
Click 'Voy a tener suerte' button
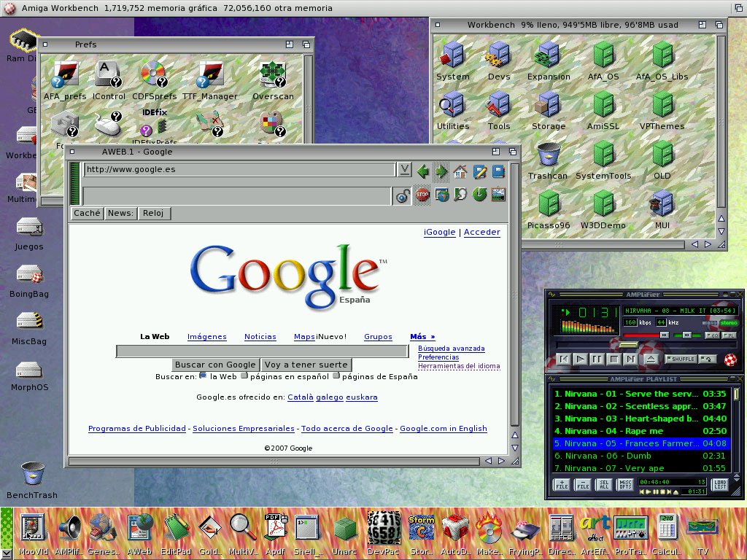click(306, 365)
